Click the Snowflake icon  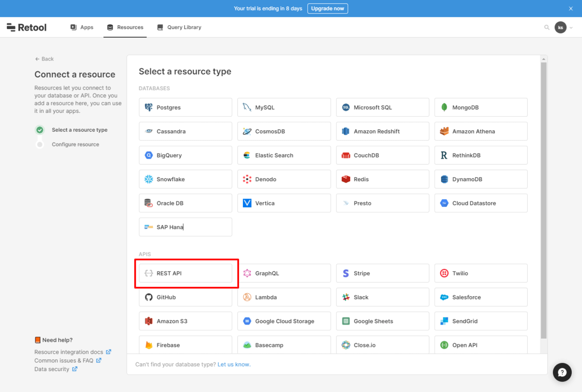coord(148,179)
